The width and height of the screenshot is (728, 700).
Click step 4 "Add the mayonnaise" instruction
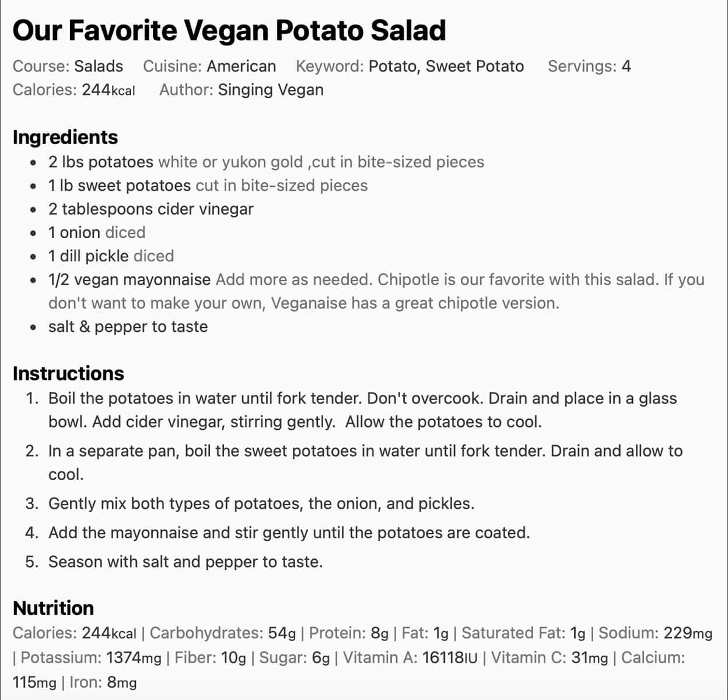[289, 533]
